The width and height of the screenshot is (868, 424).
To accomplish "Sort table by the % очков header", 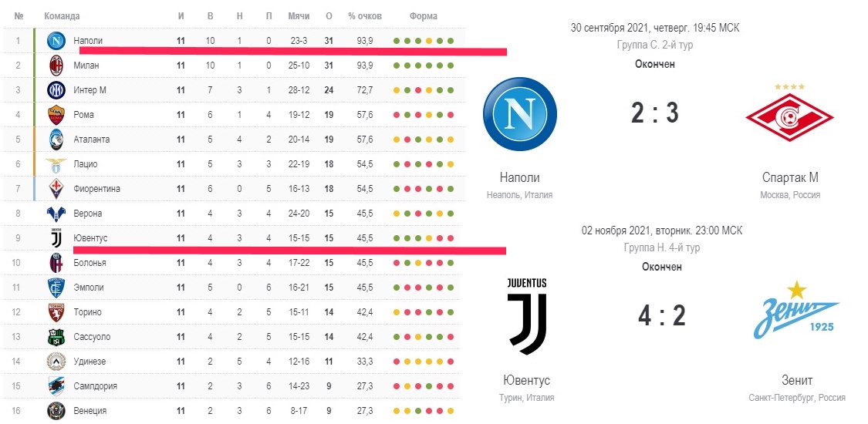I will pos(365,16).
